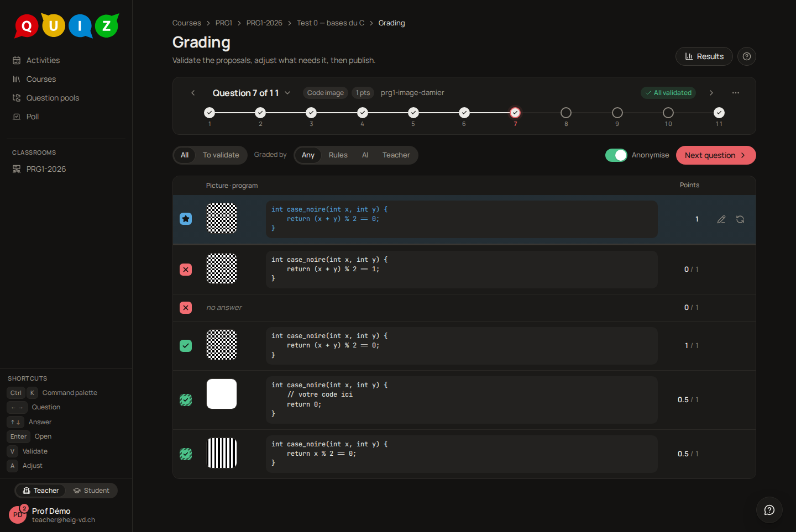Image resolution: width=796 pixels, height=532 pixels.
Task: Click the '0.5 / 1' score on the stripes row
Action: 688,454
